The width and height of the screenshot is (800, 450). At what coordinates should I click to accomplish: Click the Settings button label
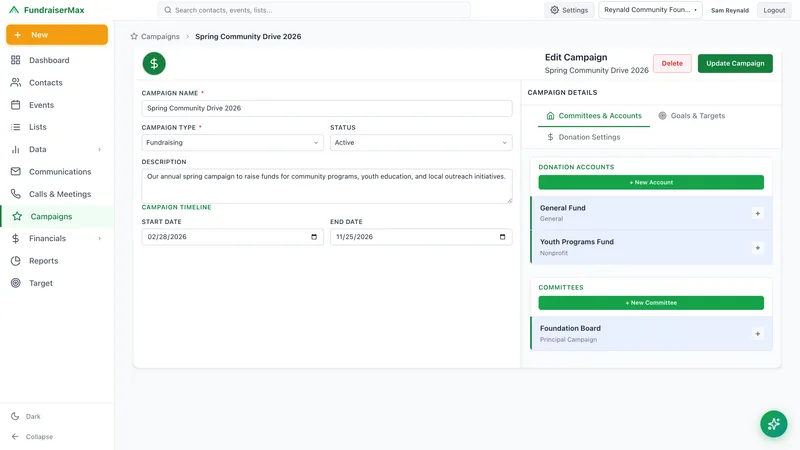click(x=575, y=10)
